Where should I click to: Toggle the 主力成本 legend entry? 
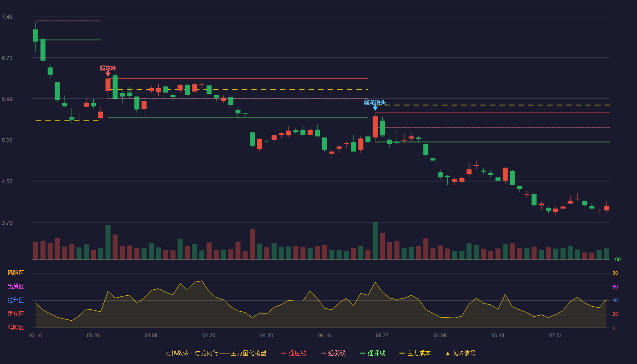tap(415, 353)
